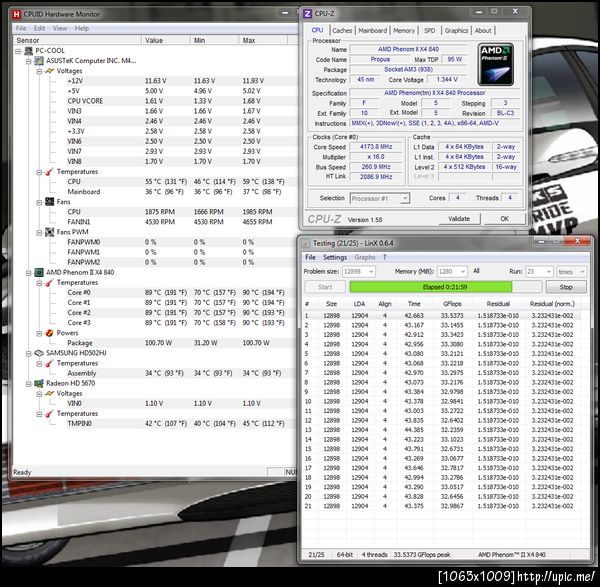Click the AMD Phenom II logo in CPU-Z
600x587 pixels.
point(496,64)
